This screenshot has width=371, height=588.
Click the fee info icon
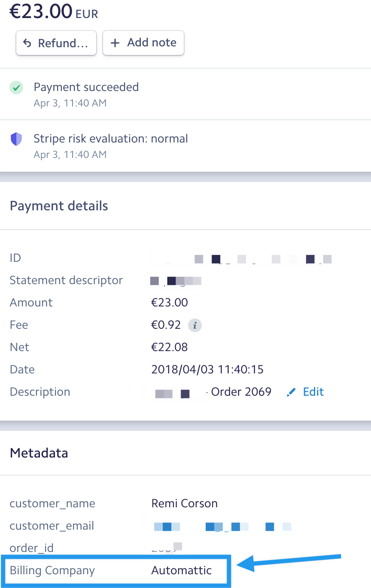[195, 325]
